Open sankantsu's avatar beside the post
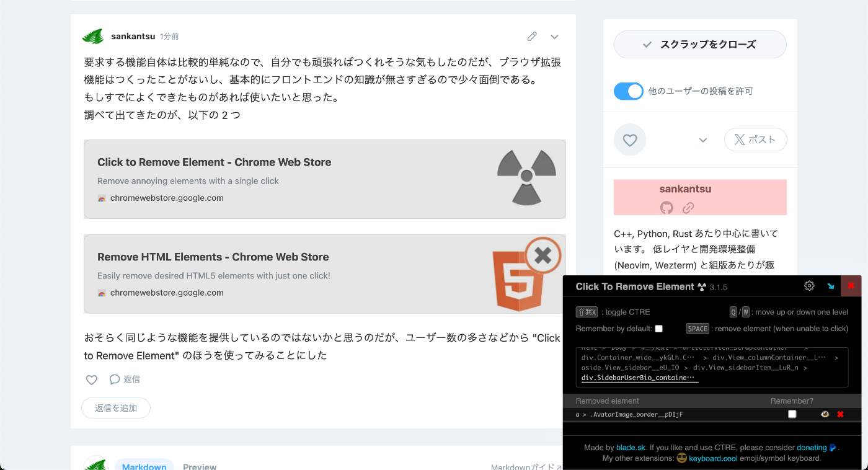 (x=93, y=37)
